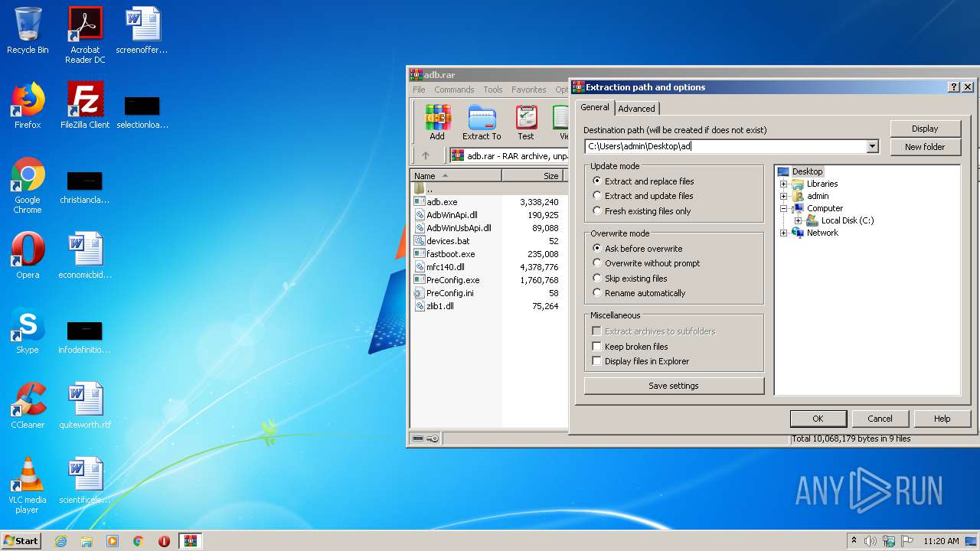Click Internet Explorer icon in taskbar
Viewport: 980px width, 551px height.
click(x=60, y=541)
